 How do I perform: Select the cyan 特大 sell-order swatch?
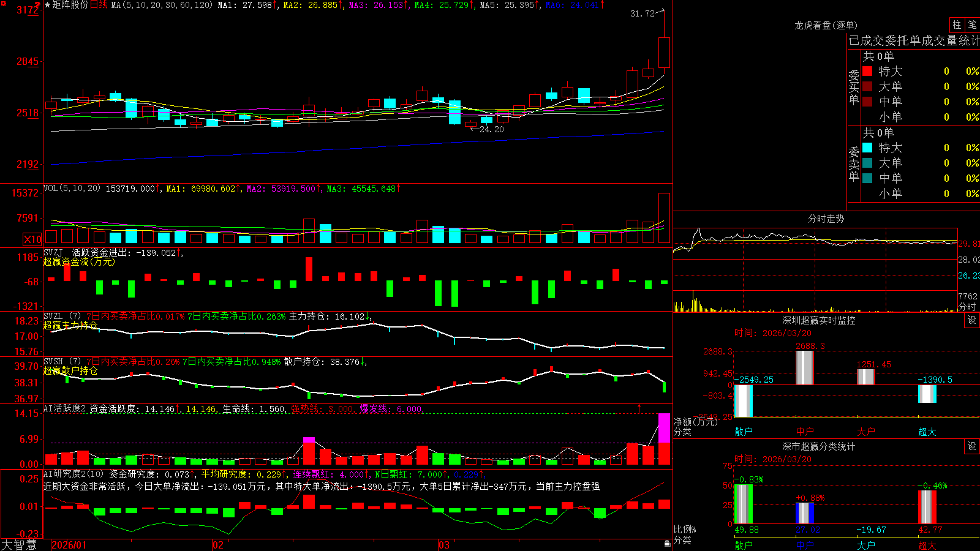[x=867, y=148]
